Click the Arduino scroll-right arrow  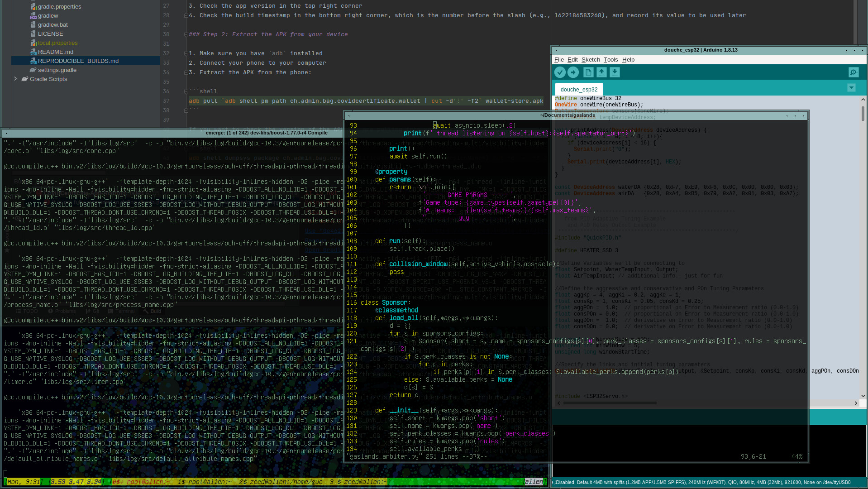856,403
